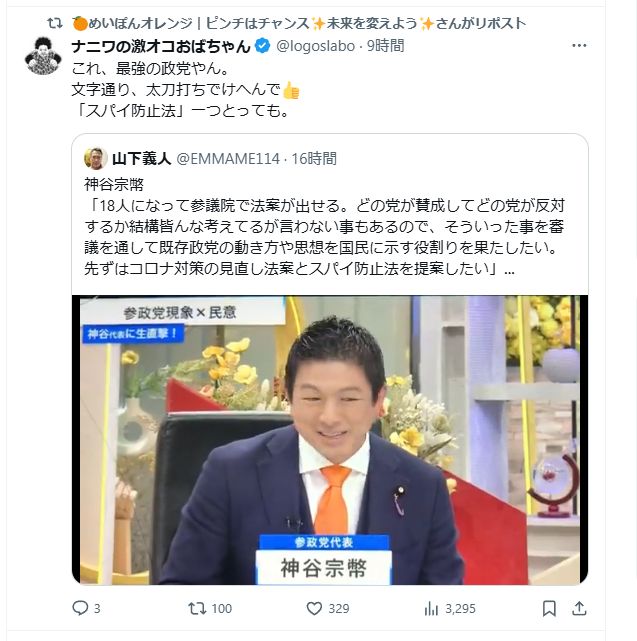
Task: Open the share upload icon
Action: (x=579, y=608)
